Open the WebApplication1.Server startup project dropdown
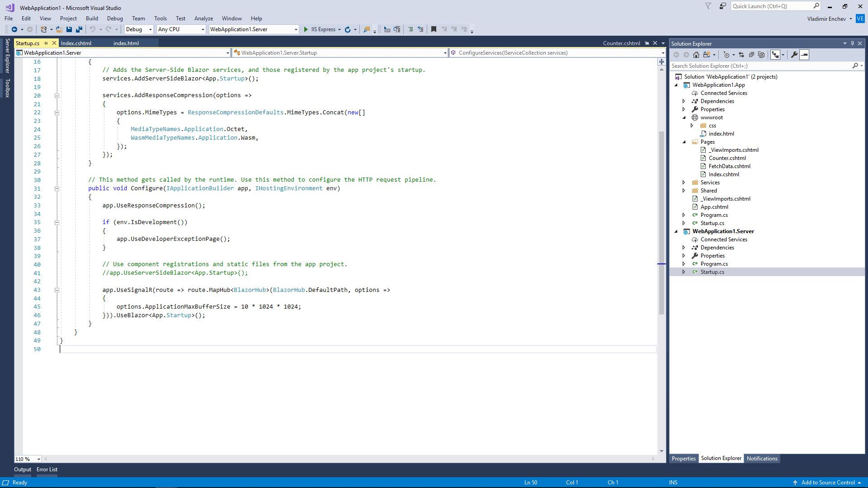 [254, 29]
